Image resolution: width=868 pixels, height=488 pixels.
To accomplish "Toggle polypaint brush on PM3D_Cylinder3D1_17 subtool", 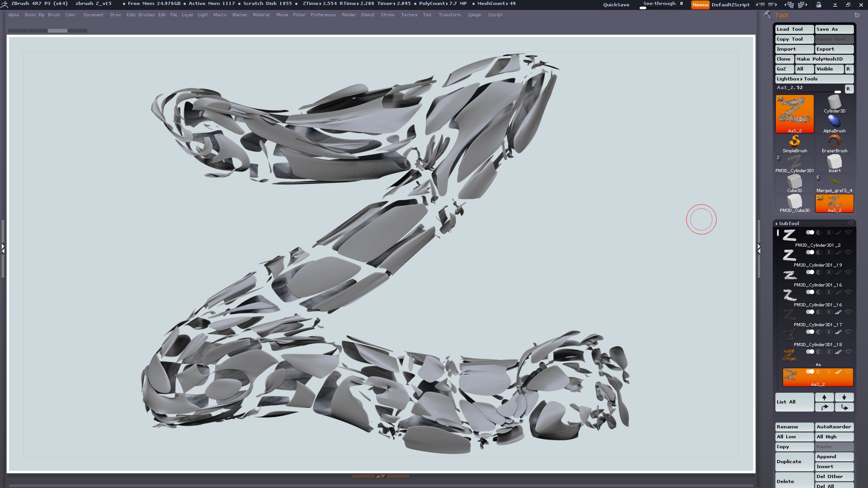I will pos(838,312).
